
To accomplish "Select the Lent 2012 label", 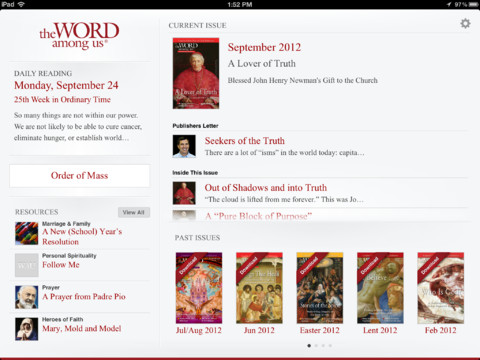I will (380, 330).
